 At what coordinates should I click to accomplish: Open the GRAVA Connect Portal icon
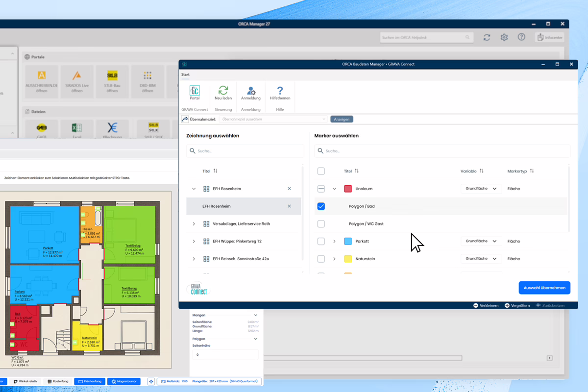(195, 91)
